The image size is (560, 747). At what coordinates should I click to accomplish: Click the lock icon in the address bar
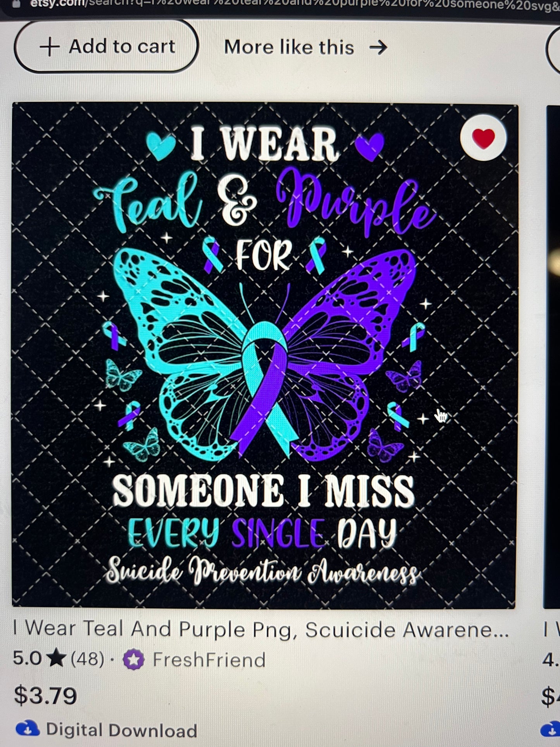pyautogui.click(x=16, y=4)
